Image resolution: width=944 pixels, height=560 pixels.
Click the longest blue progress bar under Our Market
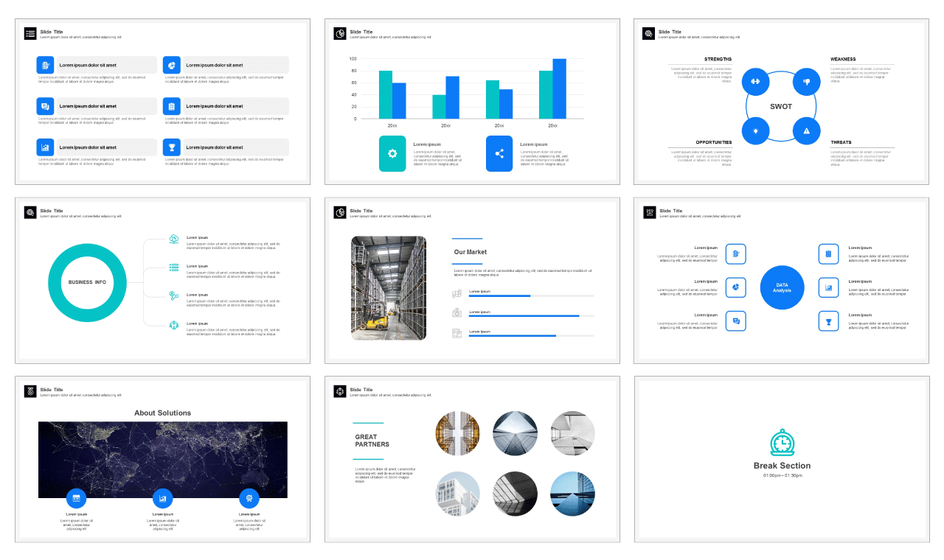point(524,315)
